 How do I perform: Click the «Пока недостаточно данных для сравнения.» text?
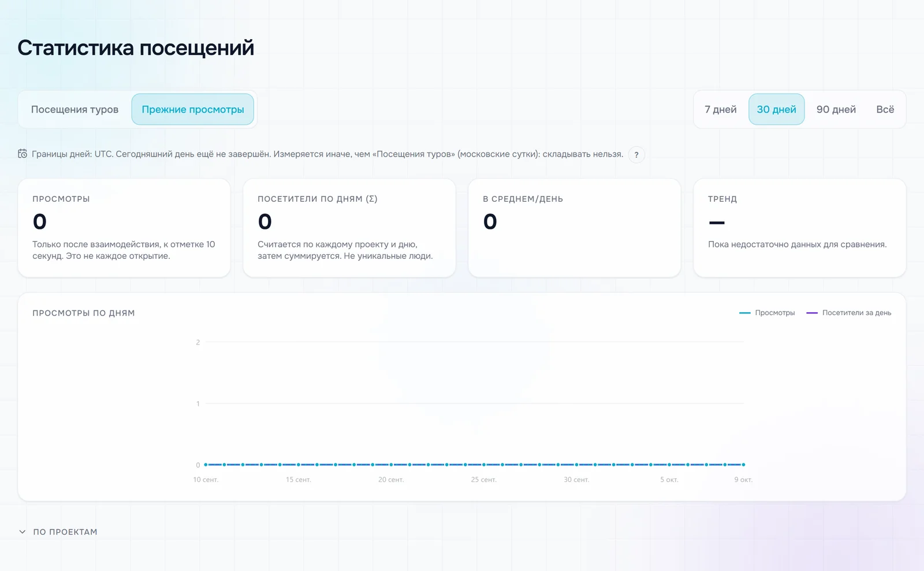(798, 244)
